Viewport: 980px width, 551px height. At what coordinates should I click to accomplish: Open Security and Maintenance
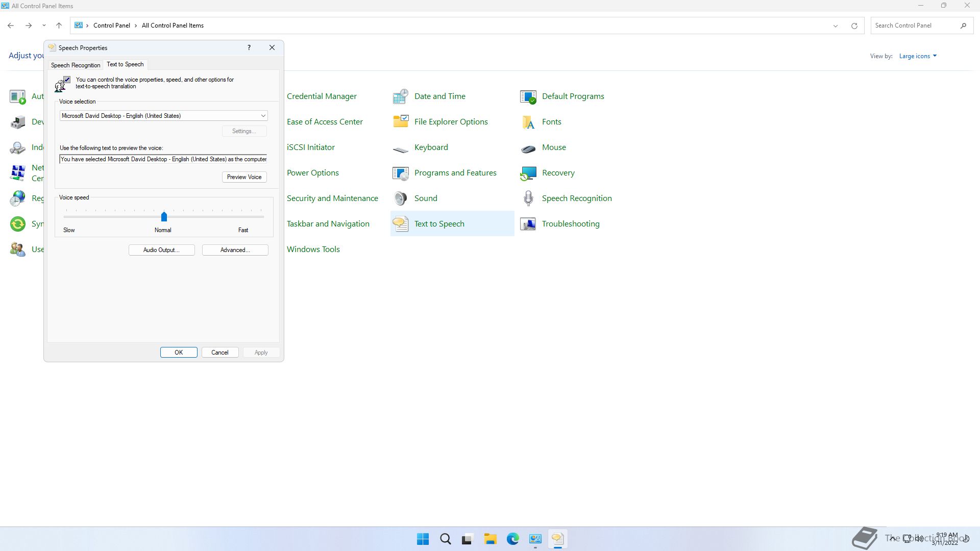click(x=332, y=198)
